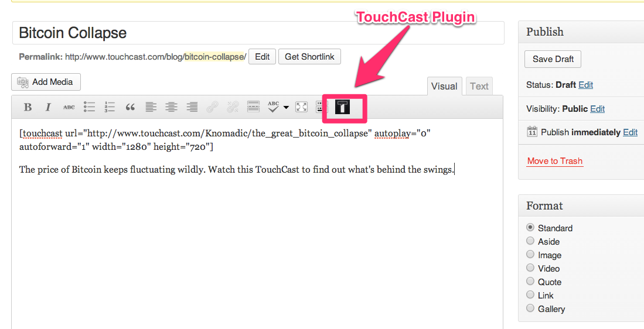This screenshot has width=644, height=329.
Task: Select Aside post format
Action: pos(530,241)
